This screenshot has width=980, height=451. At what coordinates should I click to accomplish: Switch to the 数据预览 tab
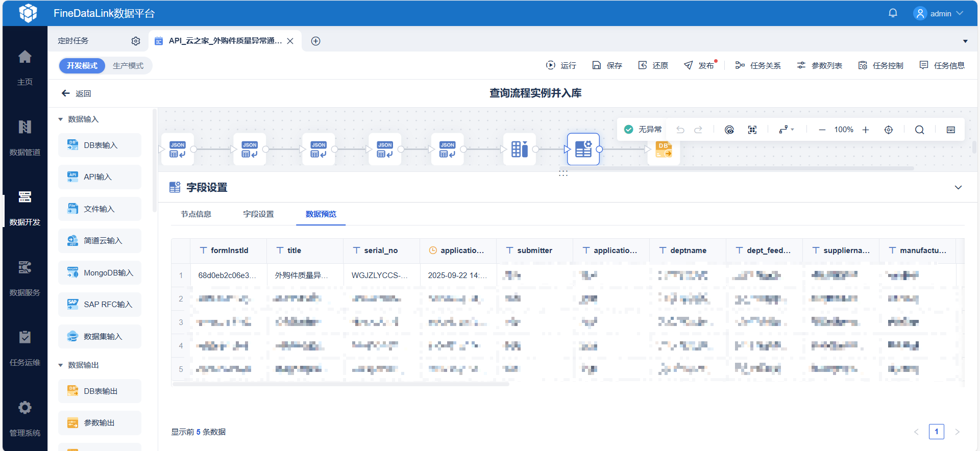click(321, 214)
